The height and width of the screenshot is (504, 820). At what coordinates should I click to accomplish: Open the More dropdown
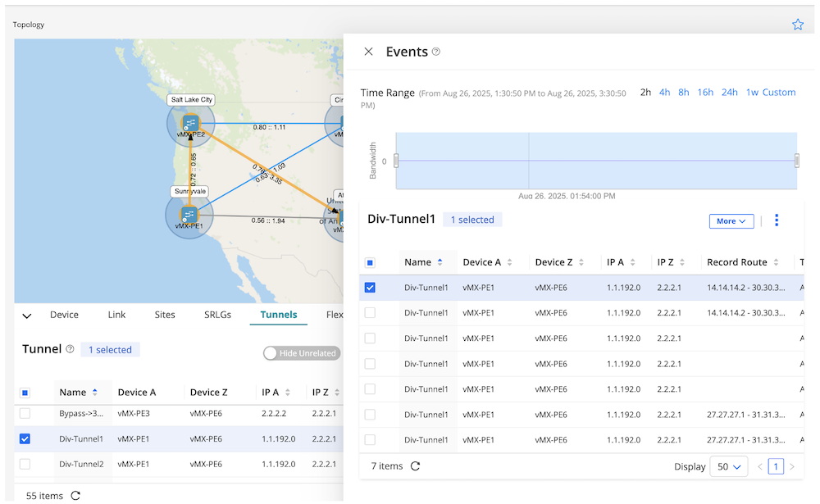point(731,221)
